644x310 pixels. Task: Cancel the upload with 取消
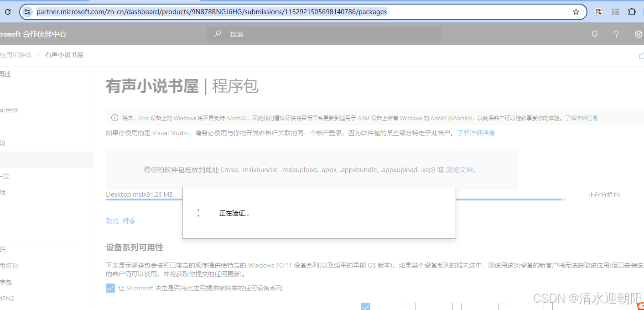[112, 221]
